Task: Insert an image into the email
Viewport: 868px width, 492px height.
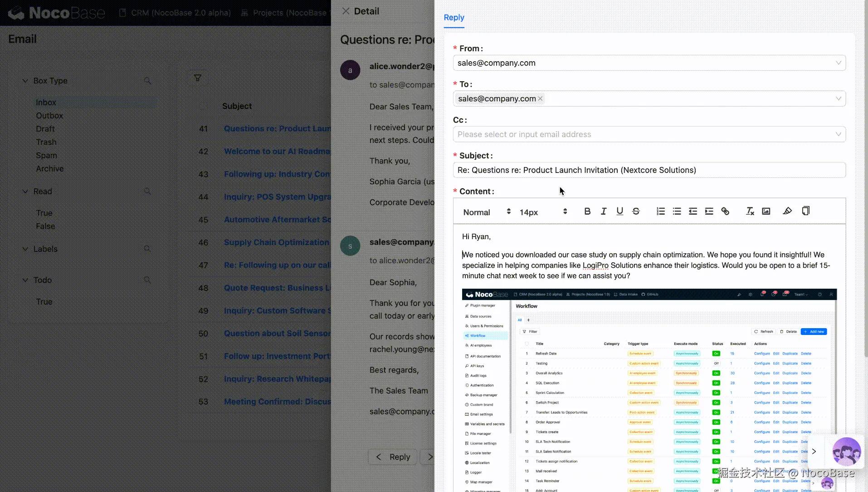Action: pyautogui.click(x=766, y=212)
